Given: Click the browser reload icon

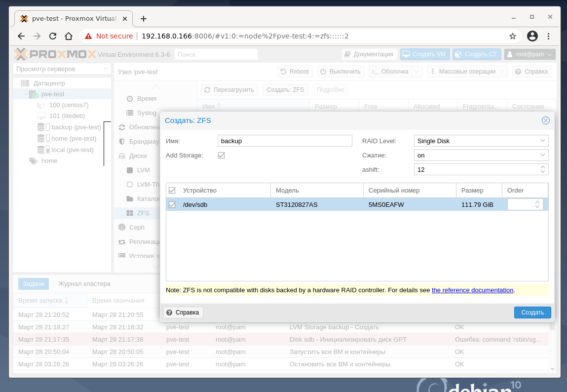Looking at the screenshot, I should point(53,36).
